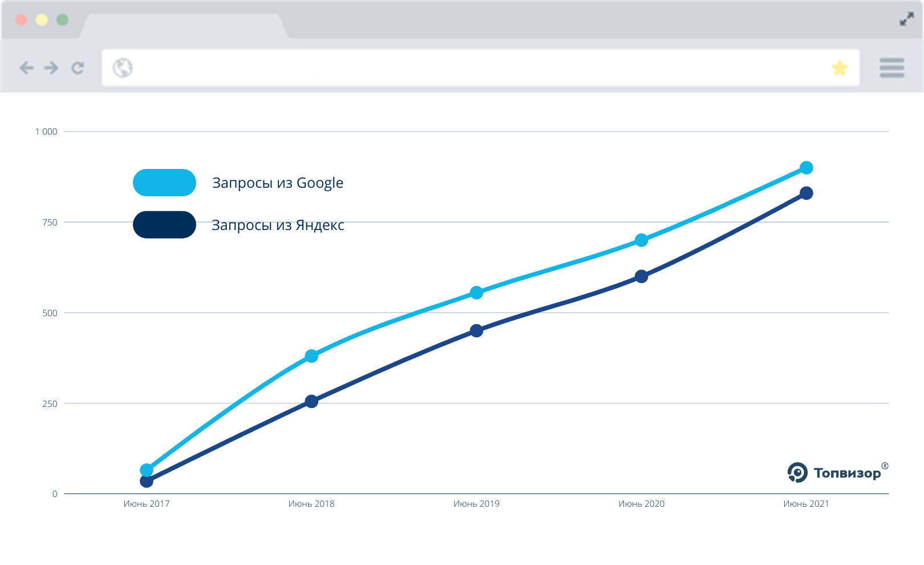Click the red close window dot
The height and width of the screenshot is (565, 924).
[x=21, y=20]
